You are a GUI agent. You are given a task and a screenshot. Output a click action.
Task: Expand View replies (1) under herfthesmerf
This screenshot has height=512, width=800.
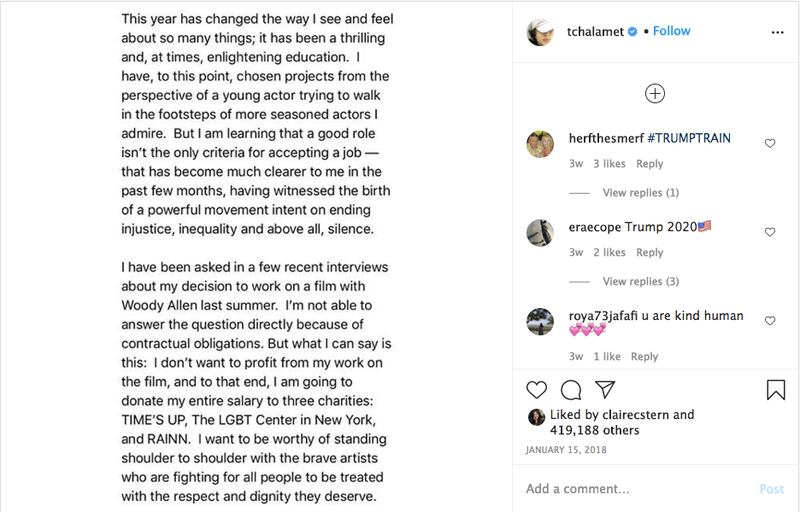coord(640,193)
